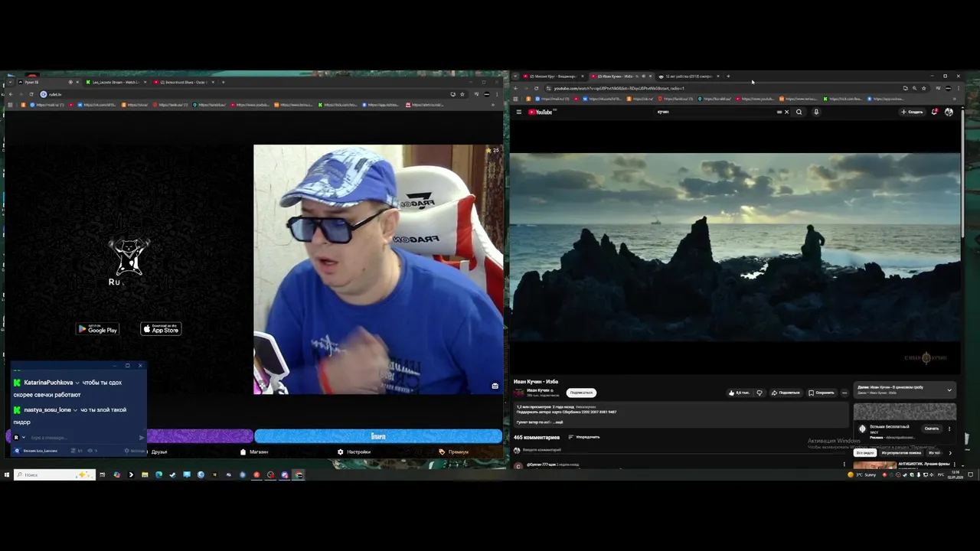
Task: Select the Из результатов поиска chip
Action: click(901, 453)
